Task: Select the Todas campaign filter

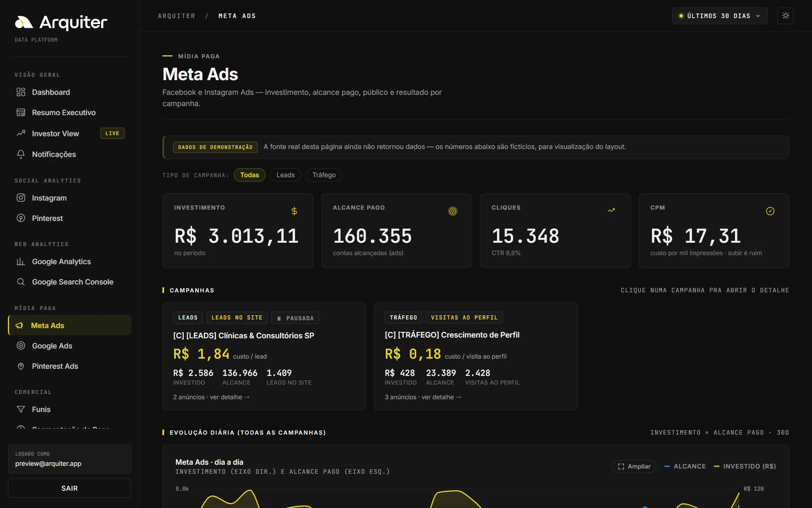Action: pos(250,175)
